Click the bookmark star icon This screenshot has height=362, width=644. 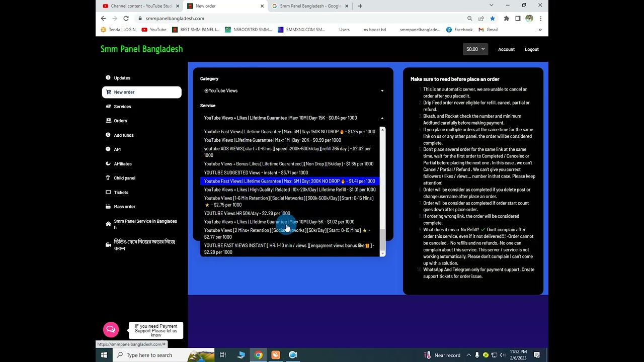click(493, 19)
